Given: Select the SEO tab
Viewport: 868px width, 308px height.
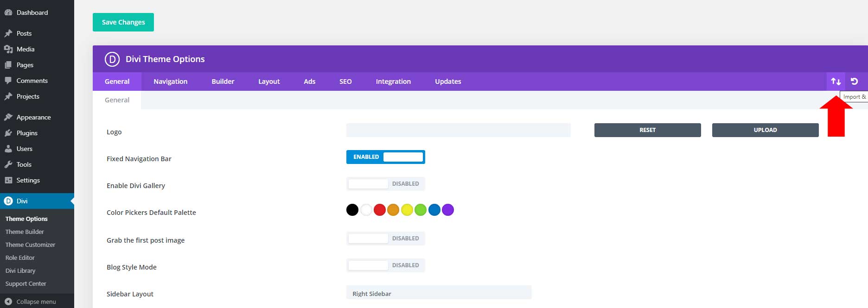Looking at the screenshot, I should 345,82.
